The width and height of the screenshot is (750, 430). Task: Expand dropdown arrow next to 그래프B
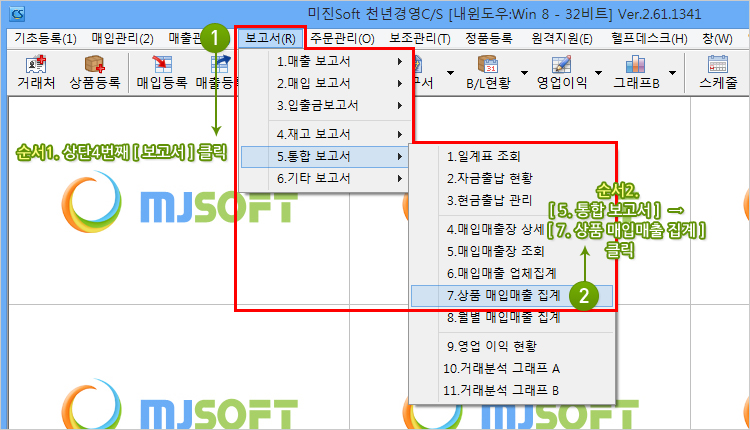point(673,73)
